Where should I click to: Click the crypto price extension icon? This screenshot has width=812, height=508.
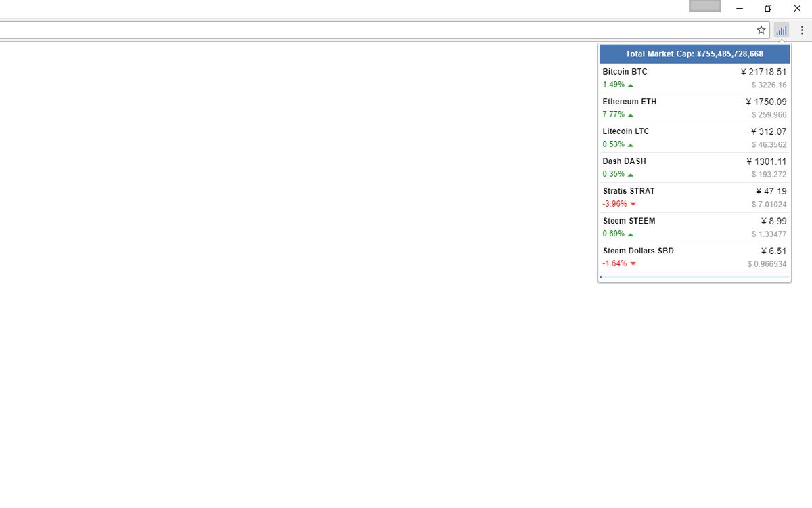pos(782,30)
